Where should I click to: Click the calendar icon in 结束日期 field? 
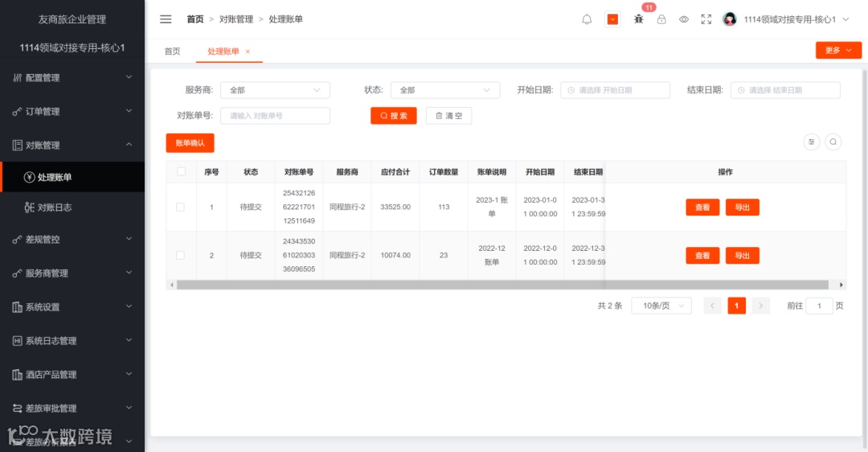point(741,90)
